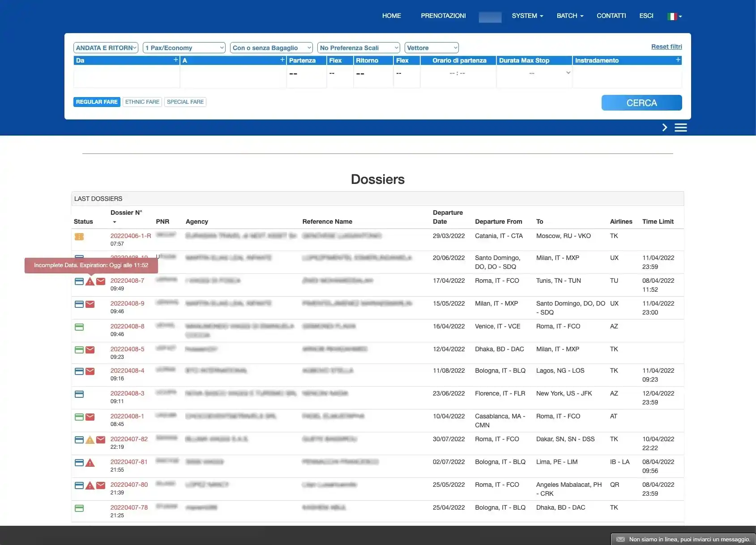Click orange warning triangle on dossier 20220407-82
The width and height of the screenshot is (756, 545).
(x=90, y=440)
